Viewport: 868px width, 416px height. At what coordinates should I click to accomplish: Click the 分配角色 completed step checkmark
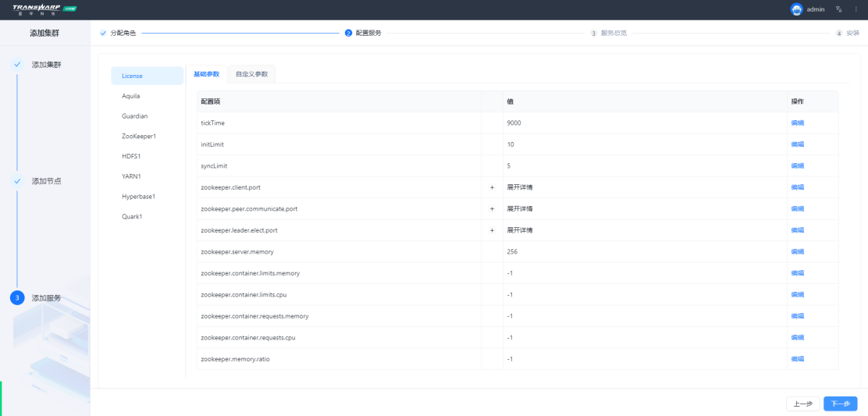click(x=103, y=34)
